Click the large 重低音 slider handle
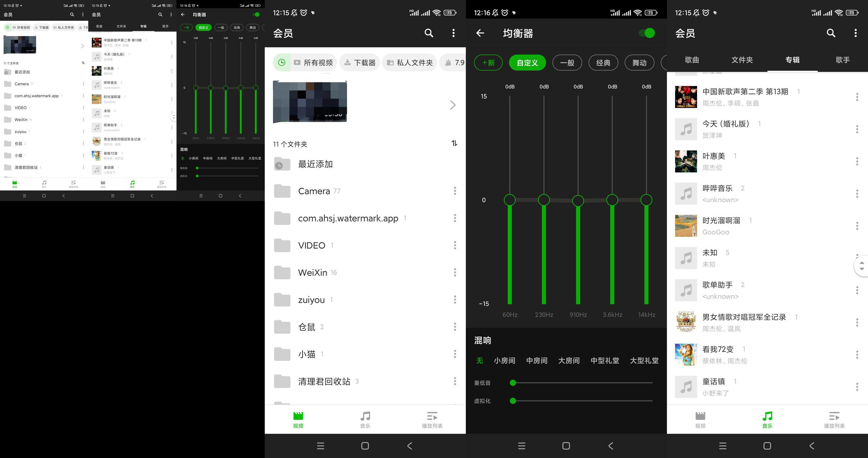Screen dimensions: 868x458 513,383
